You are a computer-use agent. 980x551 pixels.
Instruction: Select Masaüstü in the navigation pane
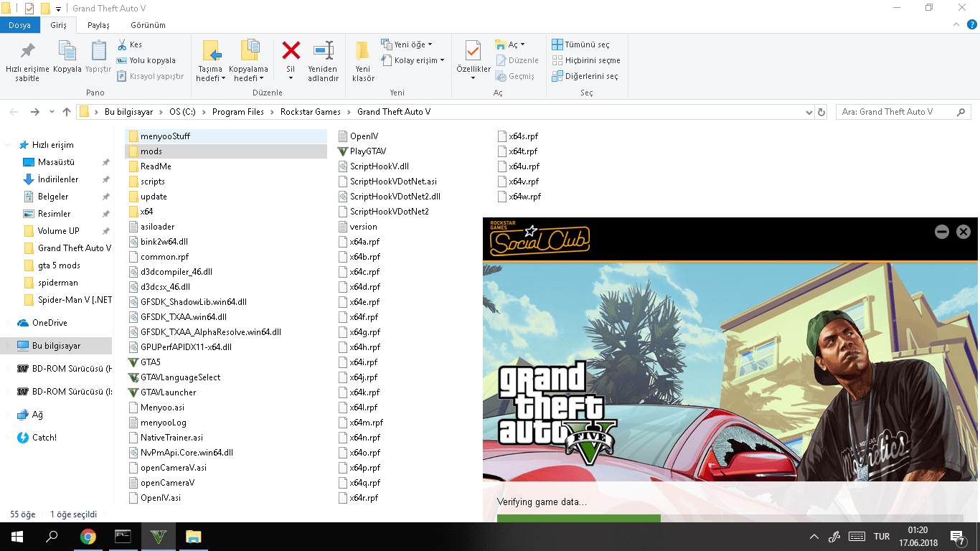click(56, 162)
